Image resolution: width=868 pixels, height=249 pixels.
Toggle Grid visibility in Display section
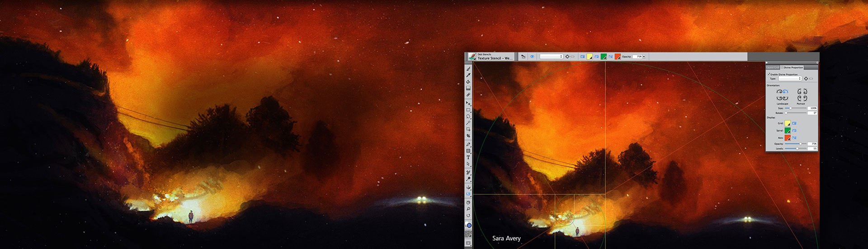(794, 123)
